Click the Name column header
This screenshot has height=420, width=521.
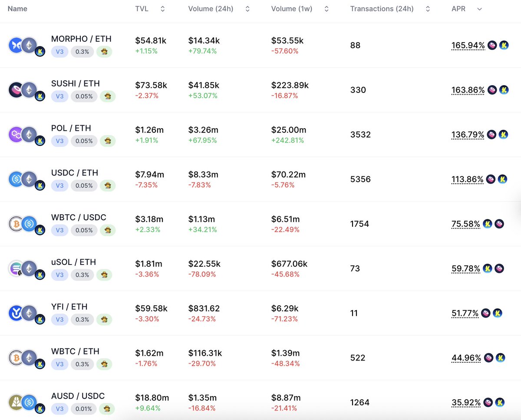click(x=17, y=9)
